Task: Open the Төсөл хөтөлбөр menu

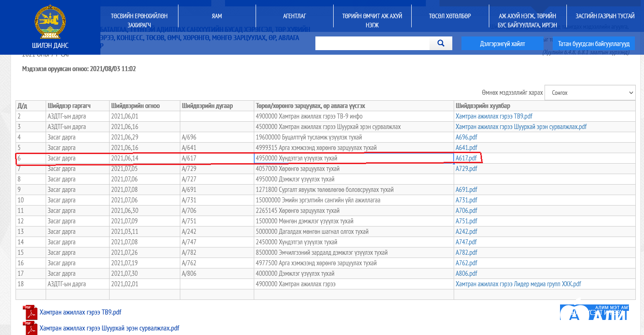Action: click(x=450, y=16)
